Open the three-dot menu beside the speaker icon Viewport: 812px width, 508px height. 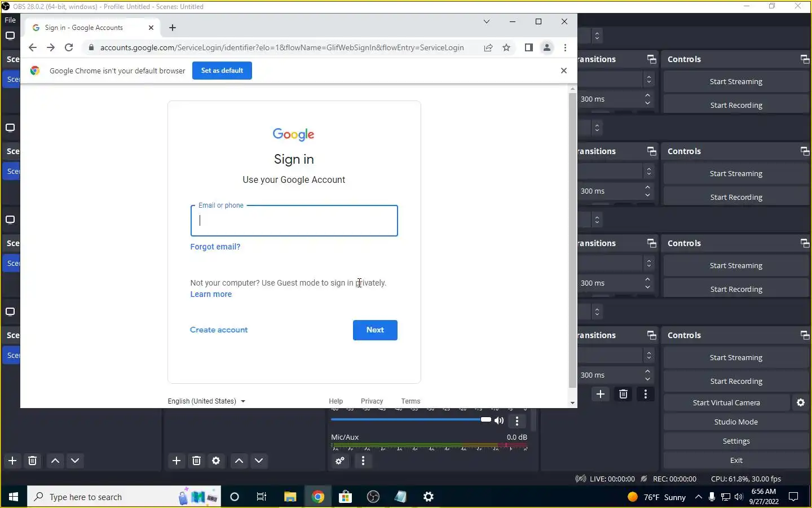(517, 421)
